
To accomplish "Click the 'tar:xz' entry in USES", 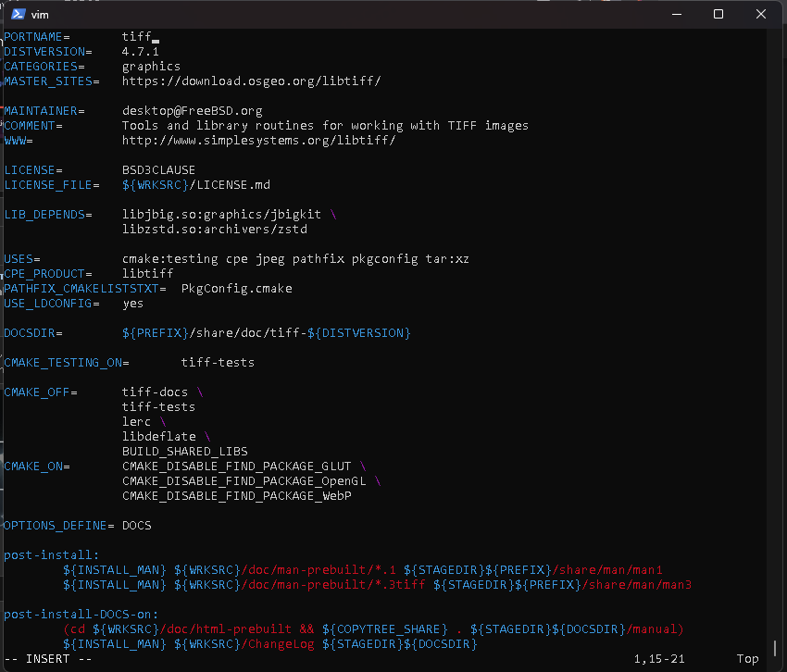I will tap(447, 259).
